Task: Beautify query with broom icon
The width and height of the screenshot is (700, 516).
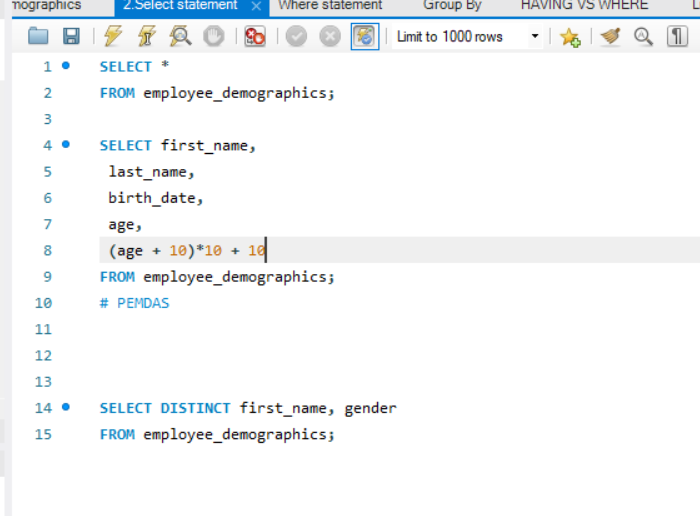Action: click(x=610, y=36)
